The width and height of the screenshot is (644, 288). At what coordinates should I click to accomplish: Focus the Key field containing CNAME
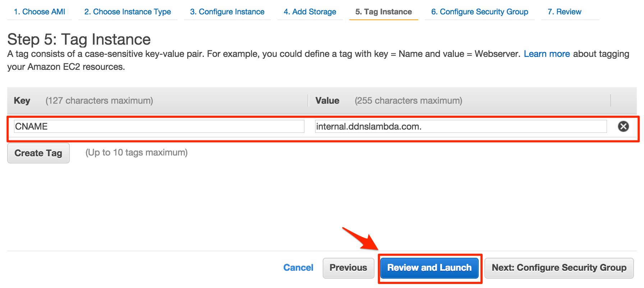(159, 126)
